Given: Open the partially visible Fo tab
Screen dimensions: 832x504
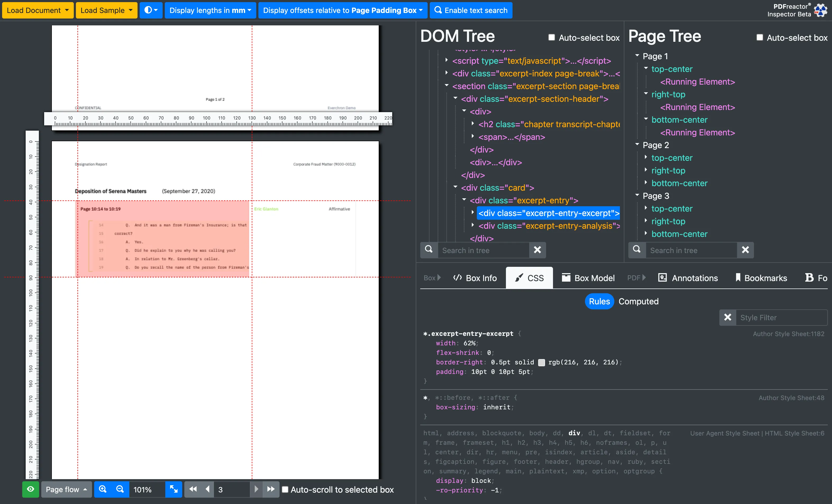Looking at the screenshot, I should point(816,278).
